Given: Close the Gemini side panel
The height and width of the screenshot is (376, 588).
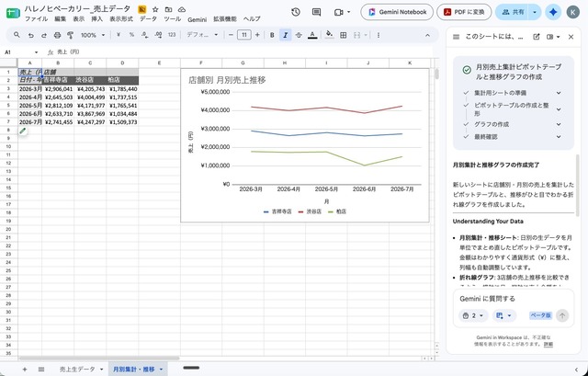Looking at the screenshot, I should point(571,37).
